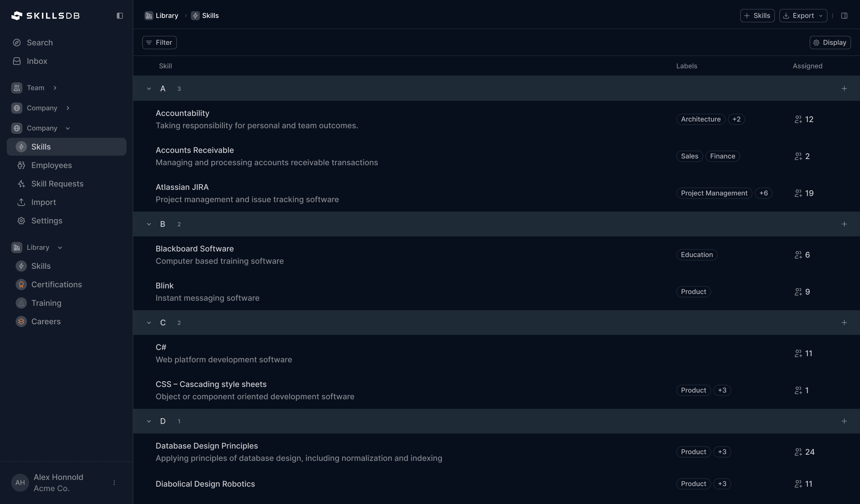The height and width of the screenshot is (504, 860).
Task: Toggle the sidebar collapse control
Action: point(120,16)
